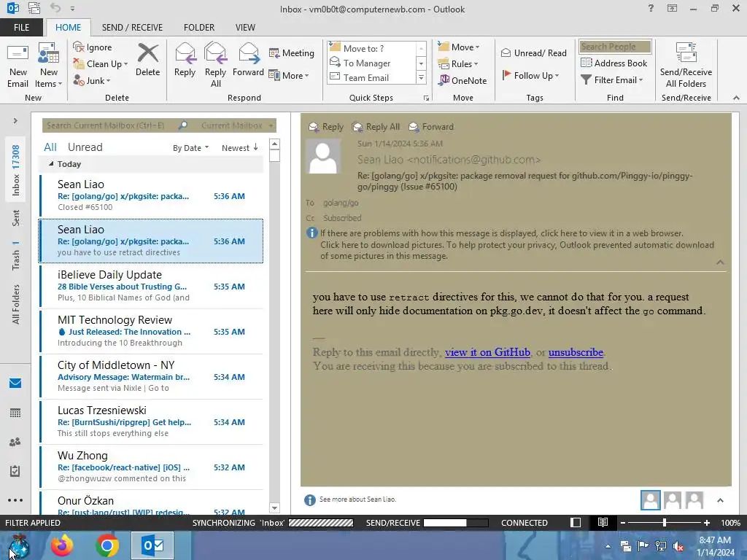Open Quick Steps dialog launcher
Image resolution: width=747 pixels, height=560 pixels.
tap(426, 98)
